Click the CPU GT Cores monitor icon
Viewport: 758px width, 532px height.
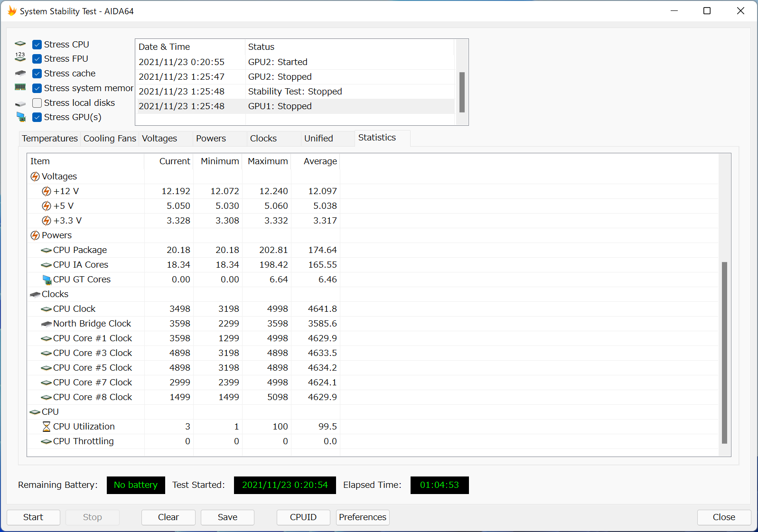point(47,280)
